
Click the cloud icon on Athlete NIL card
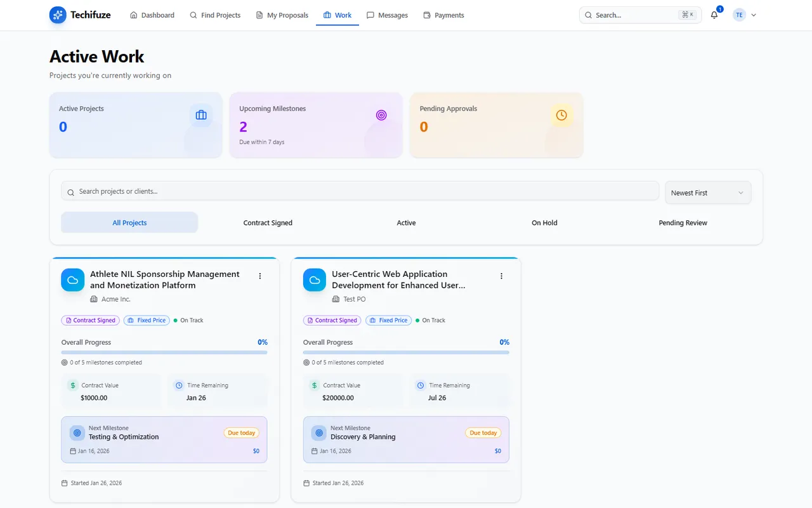(x=73, y=280)
